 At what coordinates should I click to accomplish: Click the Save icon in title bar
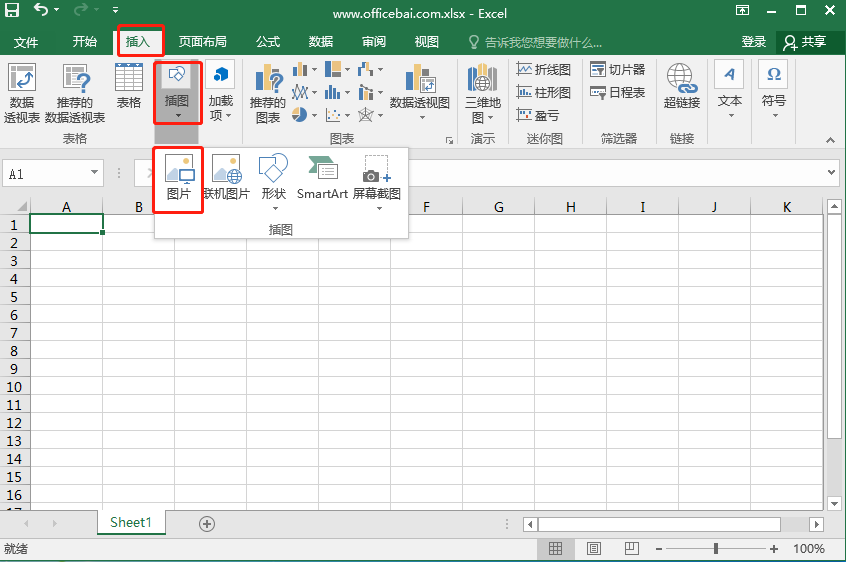tap(12, 10)
